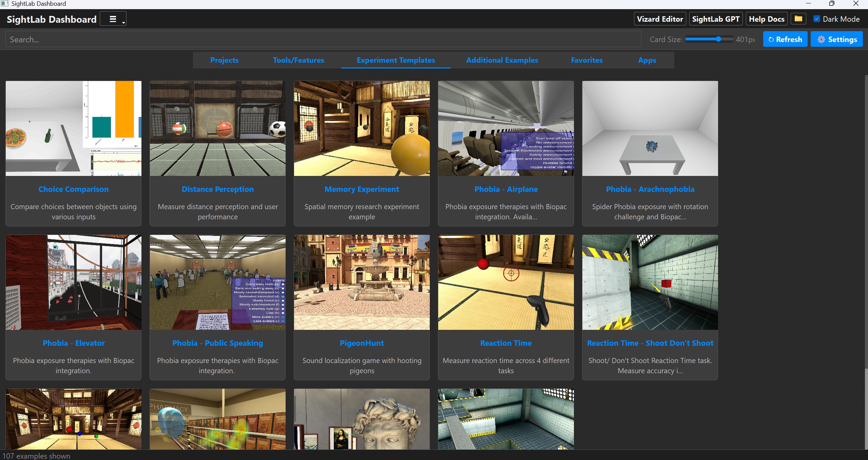Click the PigeonHunt title link
This screenshot has width=868, height=460.
click(362, 343)
